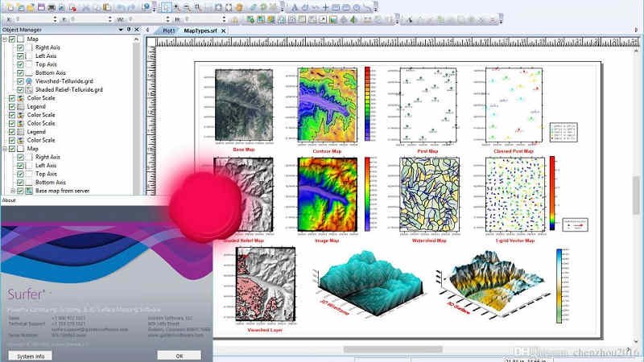
Task: Close the Object Manager panel
Action: [137, 30]
